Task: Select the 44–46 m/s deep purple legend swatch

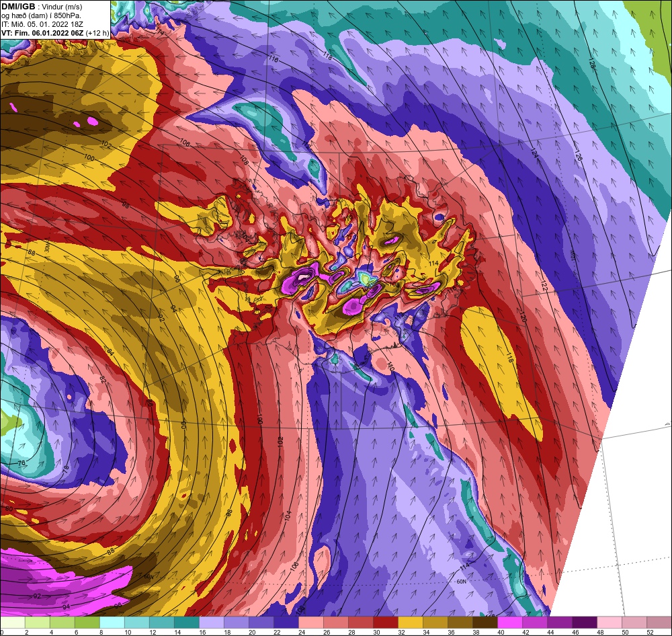Action: pos(560,623)
